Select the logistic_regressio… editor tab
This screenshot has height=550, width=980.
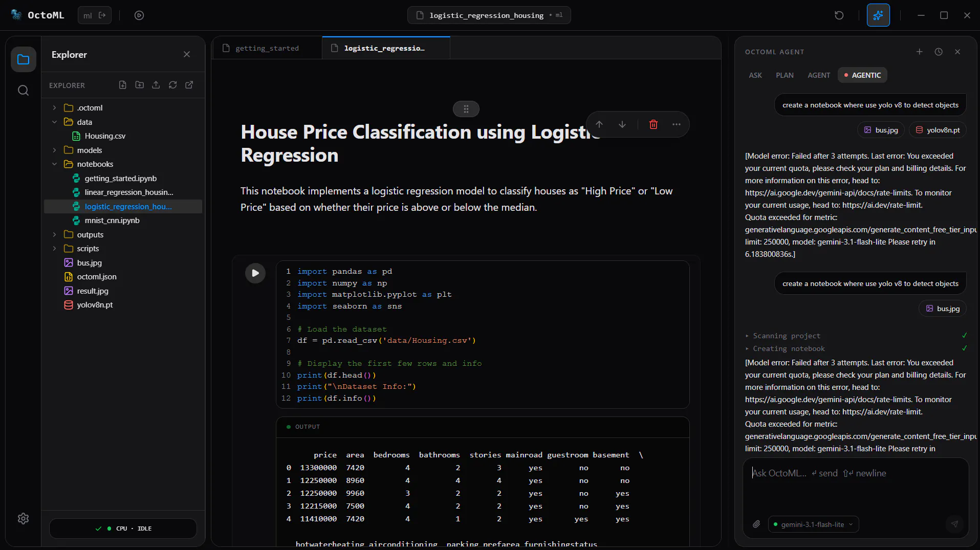pyautogui.click(x=386, y=48)
